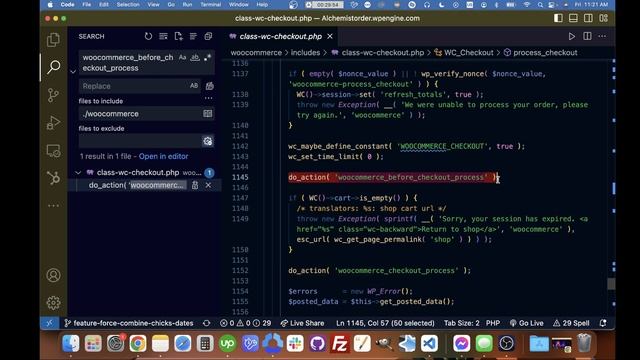Change the PHP language mode
640x360 pixels.
click(493, 323)
